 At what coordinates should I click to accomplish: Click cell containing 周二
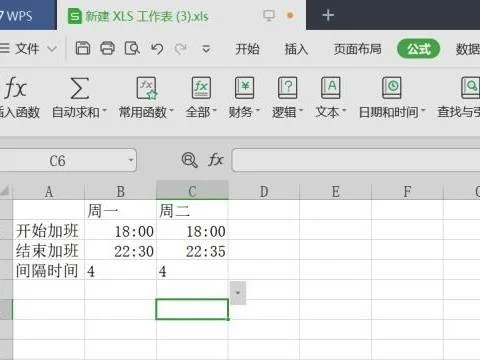(192, 210)
